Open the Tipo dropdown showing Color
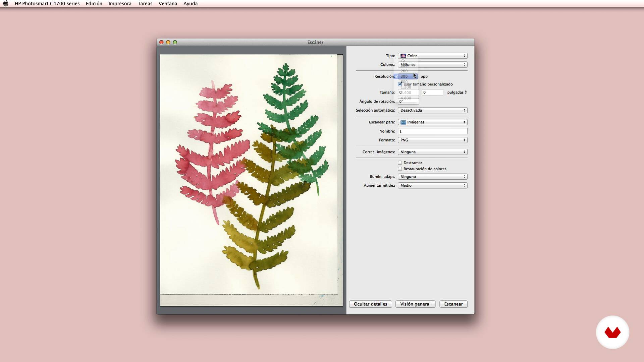 click(432, 56)
